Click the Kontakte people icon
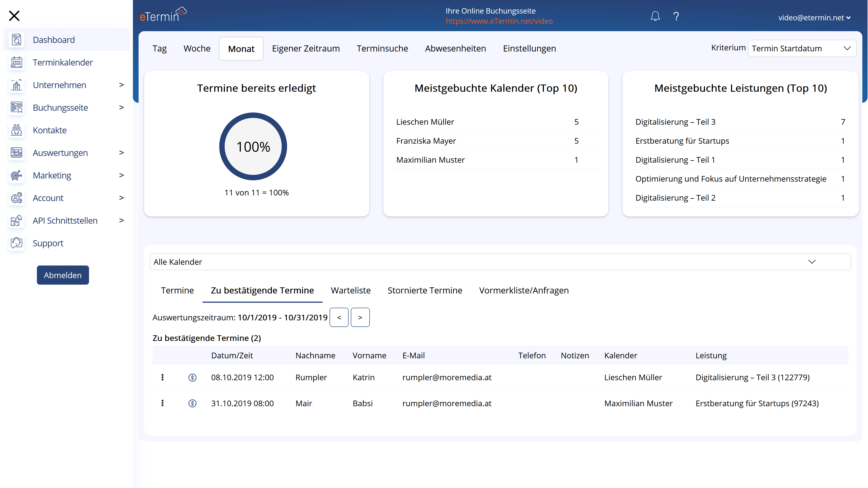The height and width of the screenshot is (488, 868). [17, 130]
